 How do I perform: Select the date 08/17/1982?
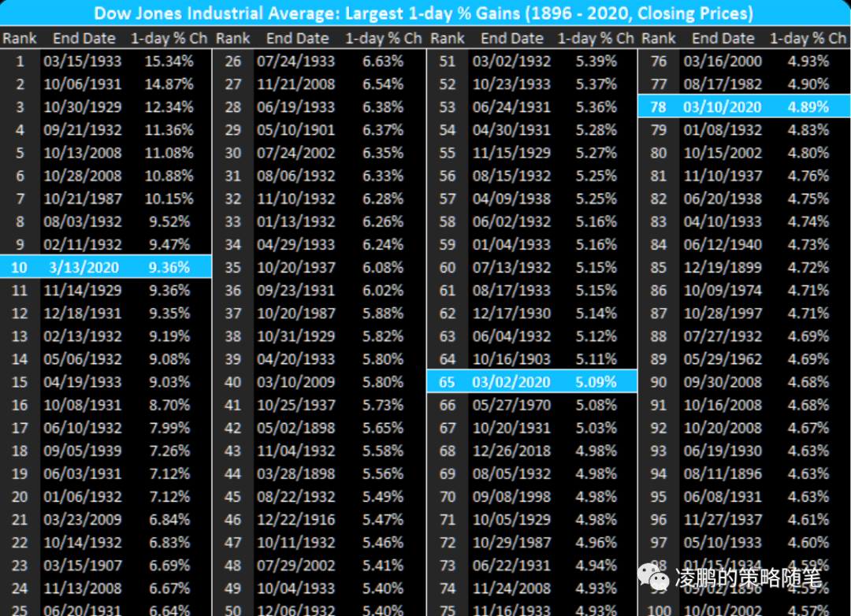click(x=723, y=84)
